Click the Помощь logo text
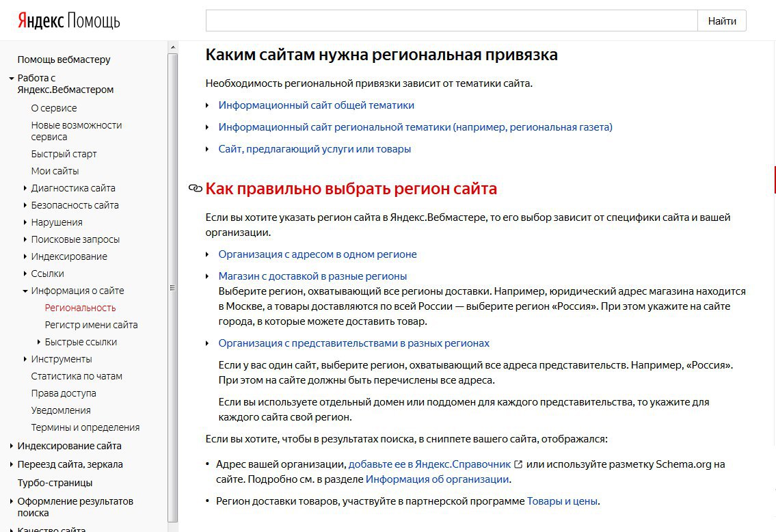Viewport: 776px width, 532px height. click(x=93, y=21)
